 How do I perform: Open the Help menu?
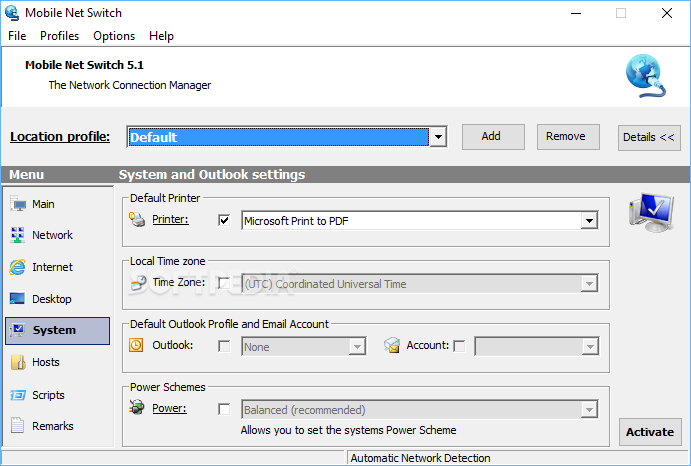click(x=161, y=36)
